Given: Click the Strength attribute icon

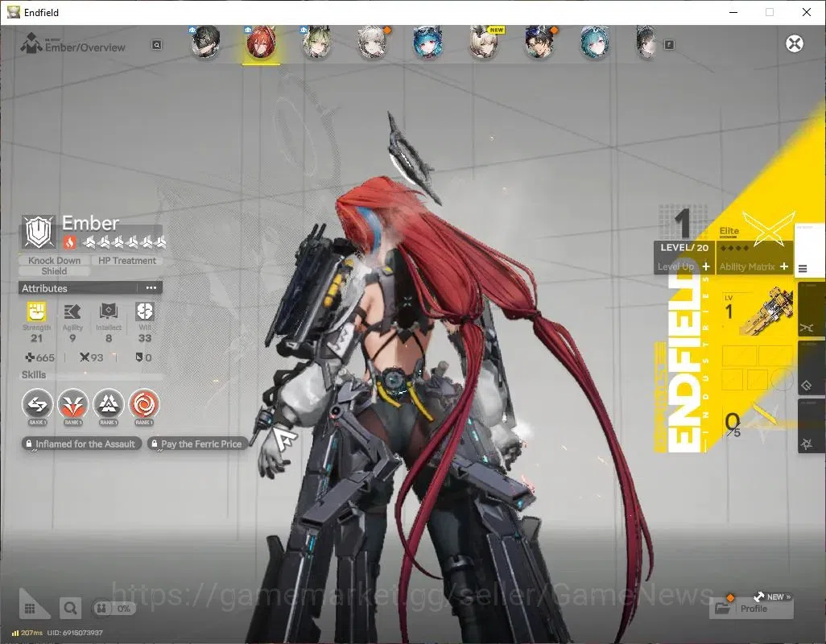Looking at the screenshot, I should coord(36,312).
